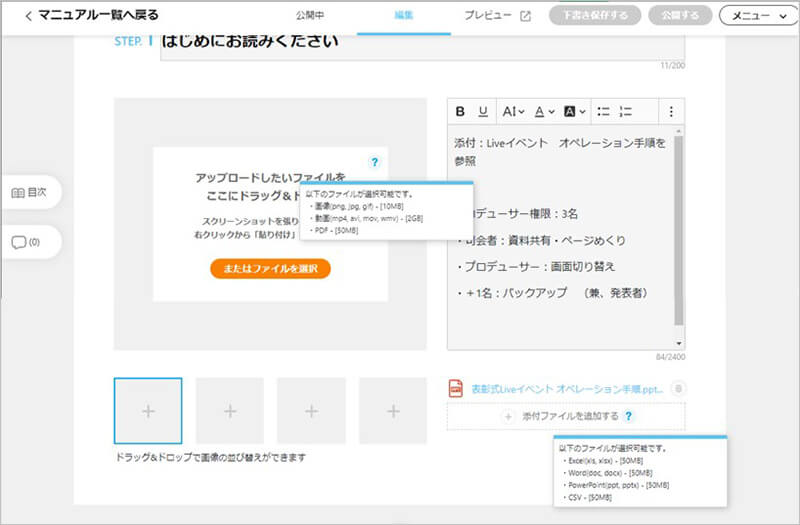The image size is (800, 525).
Task: Switch to the プレビュー tab
Action: 497,16
